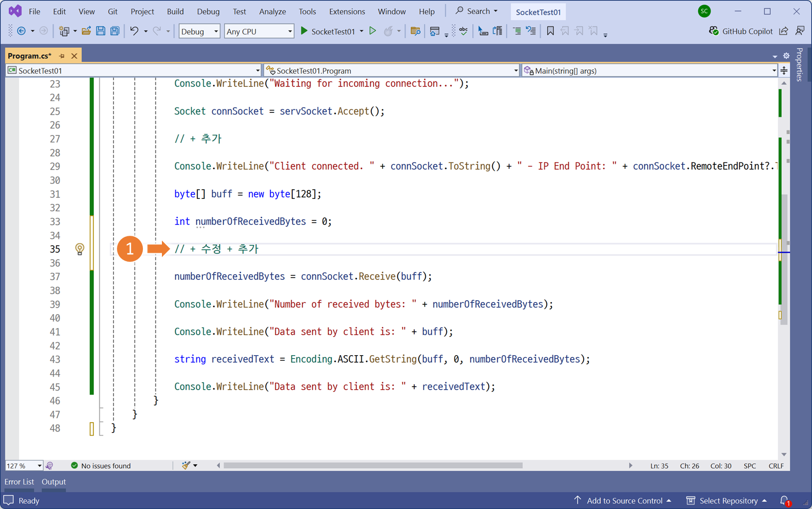Screen dimensions: 812x509
Task: Click the Save All icon
Action: (115, 31)
